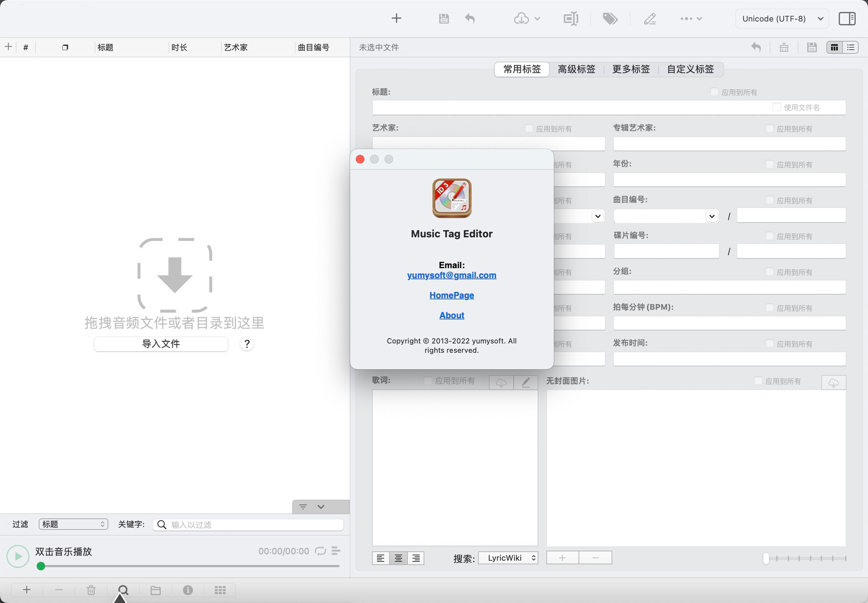868x603 pixels.
Task: Click the add column plus in file list header
Action: click(8, 47)
